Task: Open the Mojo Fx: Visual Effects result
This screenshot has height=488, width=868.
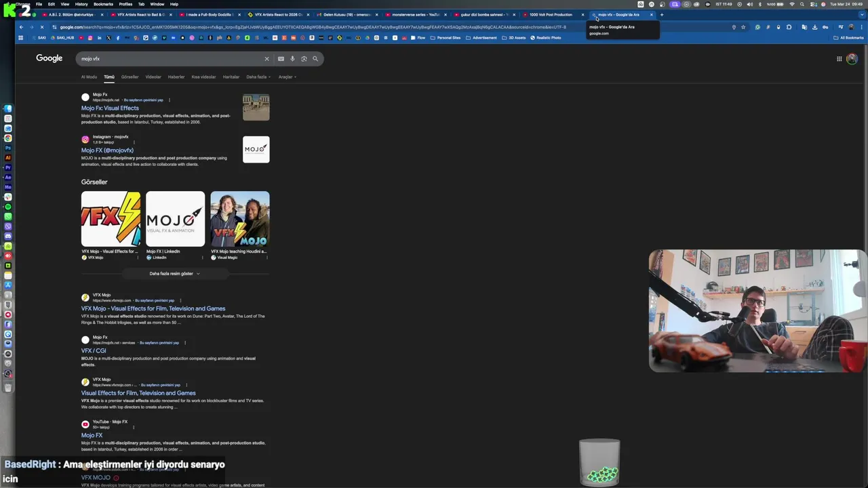Action: pyautogui.click(x=110, y=108)
